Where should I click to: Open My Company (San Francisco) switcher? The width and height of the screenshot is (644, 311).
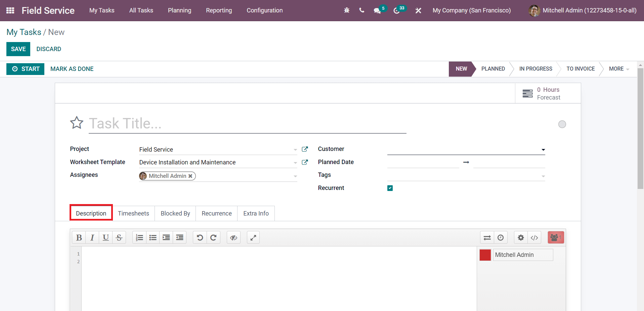[x=472, y=10]
